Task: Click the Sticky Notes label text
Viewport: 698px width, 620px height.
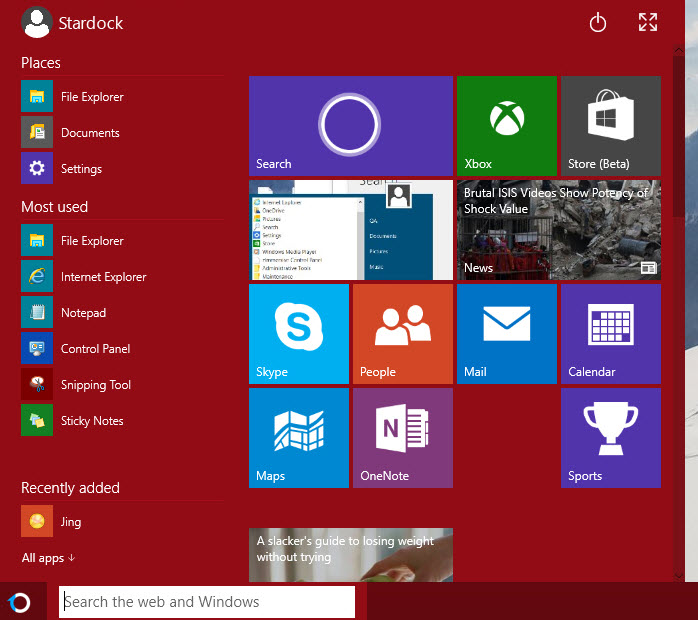Action: tap(92, 421)
